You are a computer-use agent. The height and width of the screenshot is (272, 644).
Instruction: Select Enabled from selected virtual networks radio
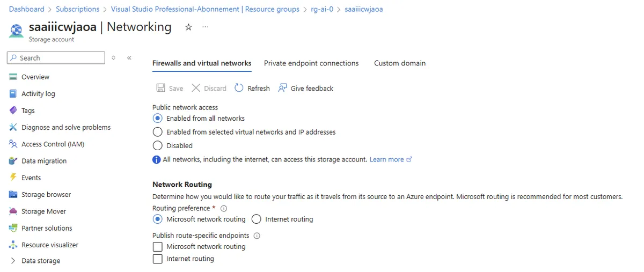[157, 132]
